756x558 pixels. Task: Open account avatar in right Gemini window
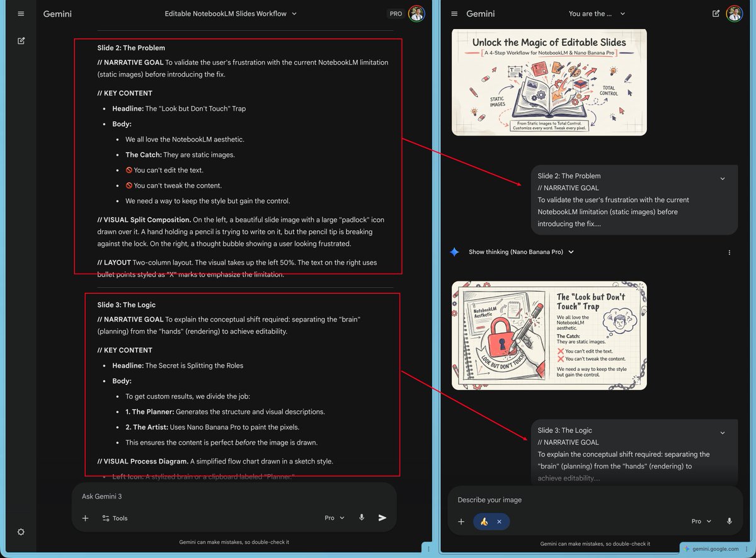point(734,13)
